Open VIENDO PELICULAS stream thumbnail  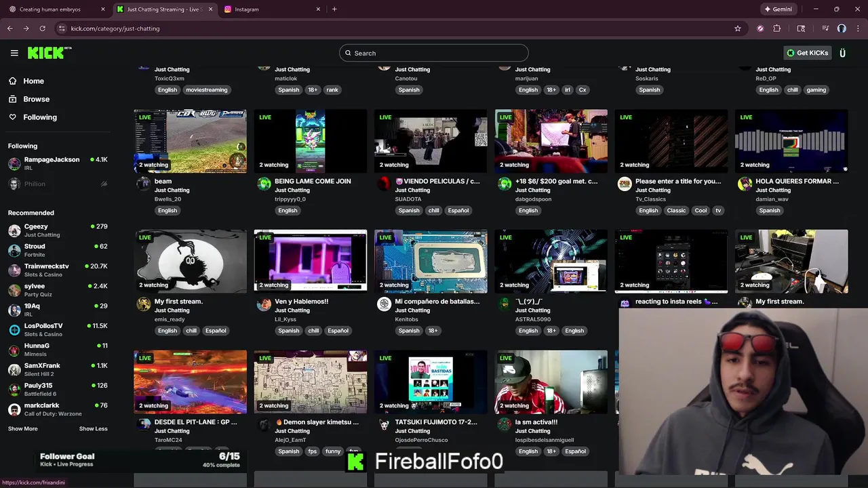click(431, 141)
